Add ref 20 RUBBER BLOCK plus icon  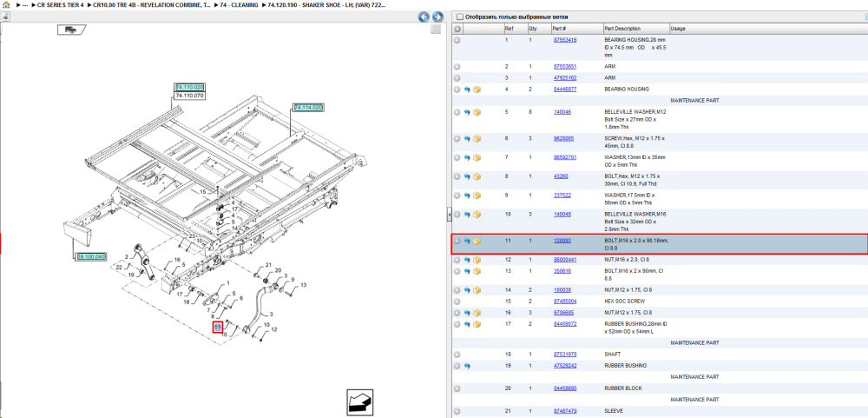(457, 388)
